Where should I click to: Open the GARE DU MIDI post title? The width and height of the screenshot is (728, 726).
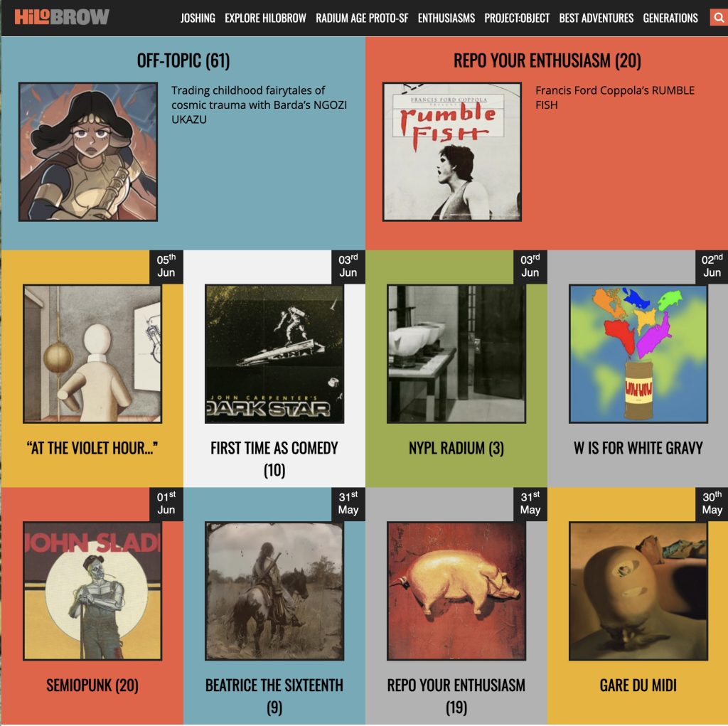638,685
